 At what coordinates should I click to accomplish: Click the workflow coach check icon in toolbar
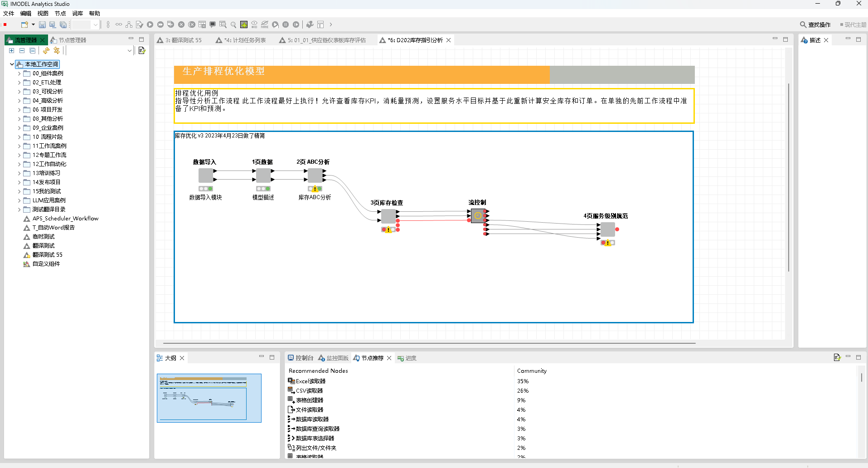click(140, 24)
